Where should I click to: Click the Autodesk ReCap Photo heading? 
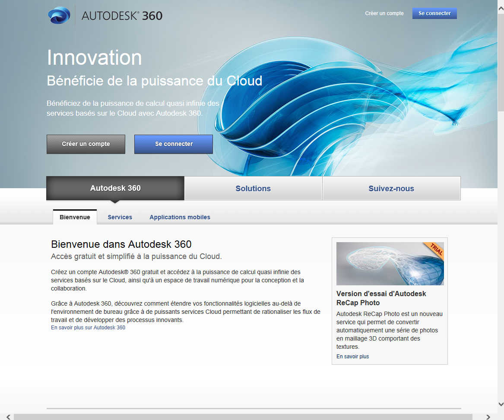click(x=381, y=297)
